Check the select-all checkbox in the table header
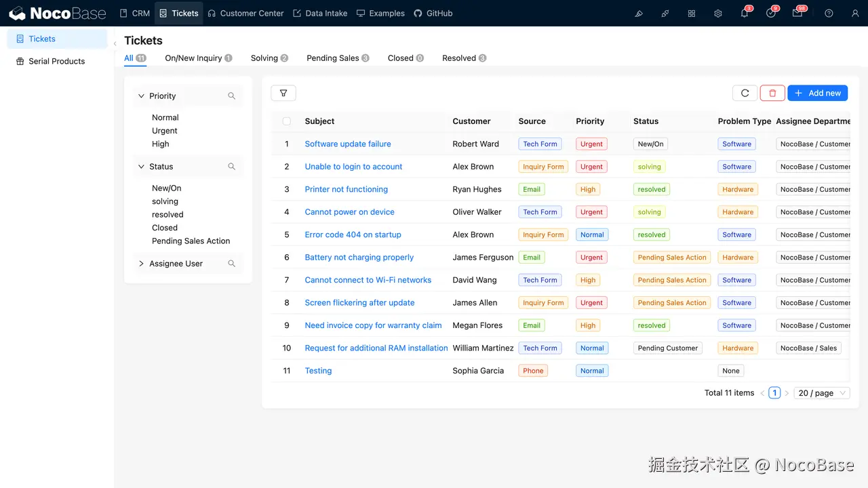This screenshot has height=488, width=868. 286,121
